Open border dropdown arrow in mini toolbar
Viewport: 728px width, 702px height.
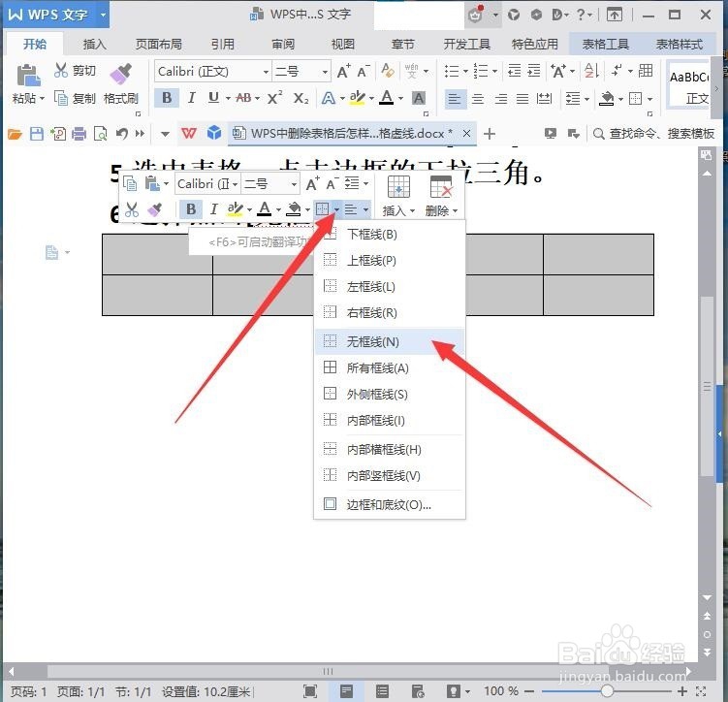click(x=336, y=209)
